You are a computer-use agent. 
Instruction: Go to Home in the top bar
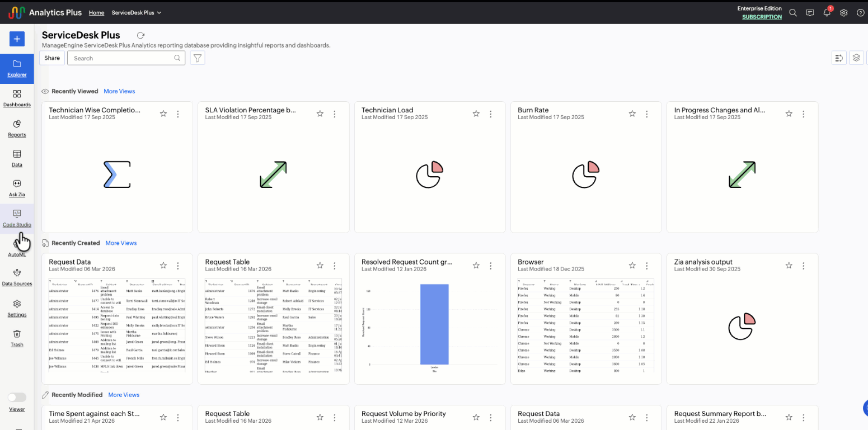[x=96, y=12]
